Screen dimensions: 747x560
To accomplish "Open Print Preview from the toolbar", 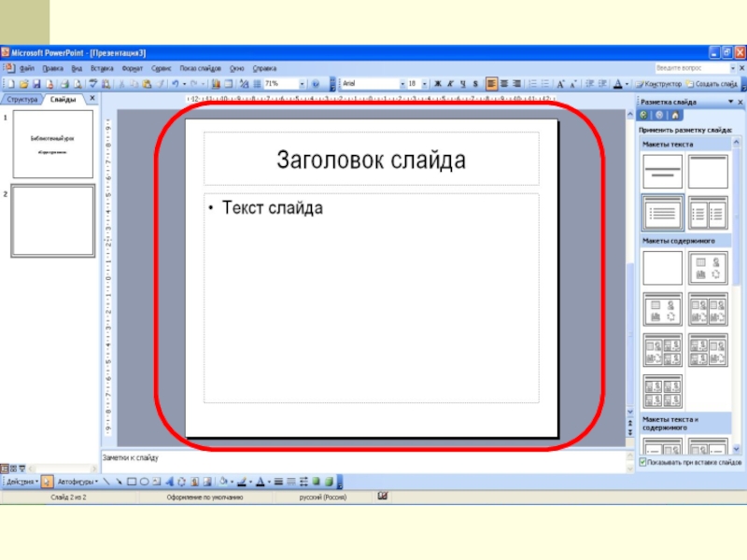I will click(78, 84).
